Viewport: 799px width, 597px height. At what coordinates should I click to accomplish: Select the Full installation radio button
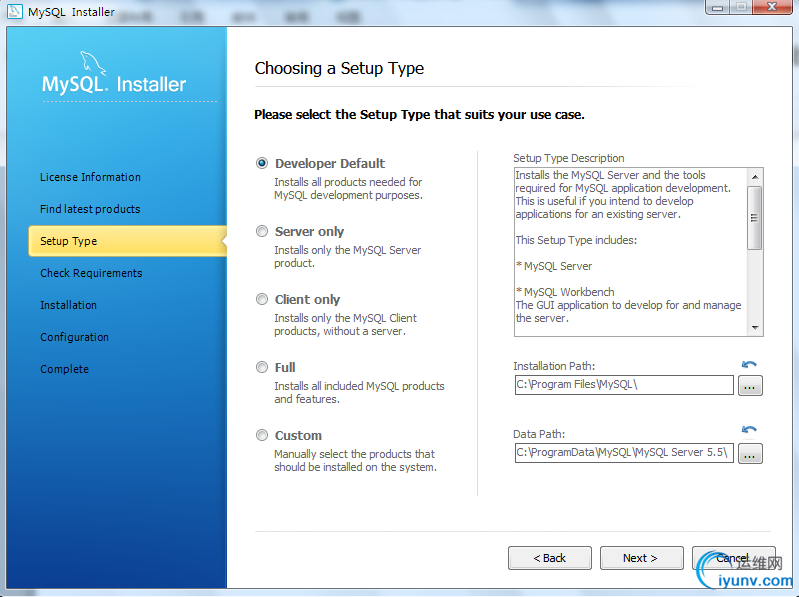pos(262,367)
